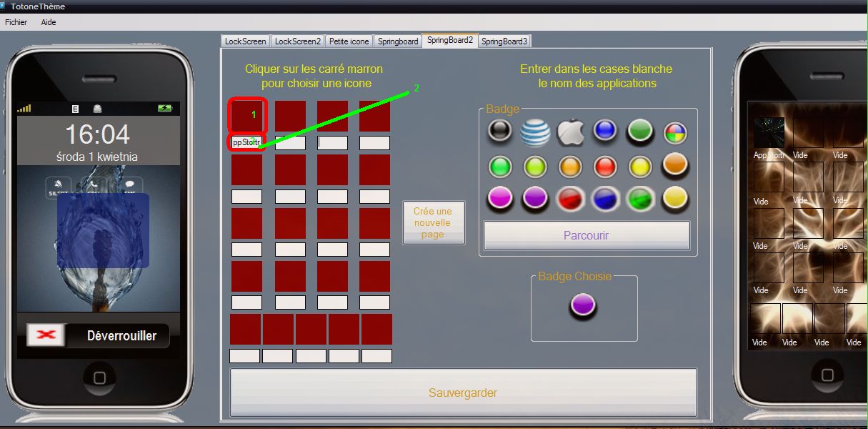This screenshot has height=429, width=868.
Task: Choose the magenta pink badge
Action: point(500,197)
